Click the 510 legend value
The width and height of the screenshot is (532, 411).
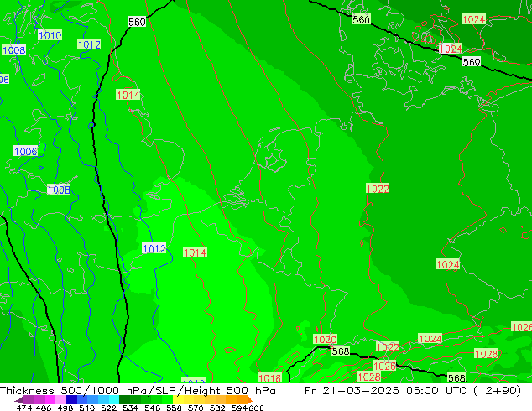tap(87, 408)
